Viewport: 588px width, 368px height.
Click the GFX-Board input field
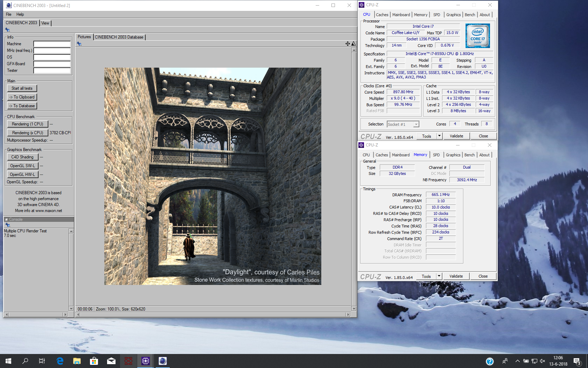pyautogui.click(x=52, y=64)
